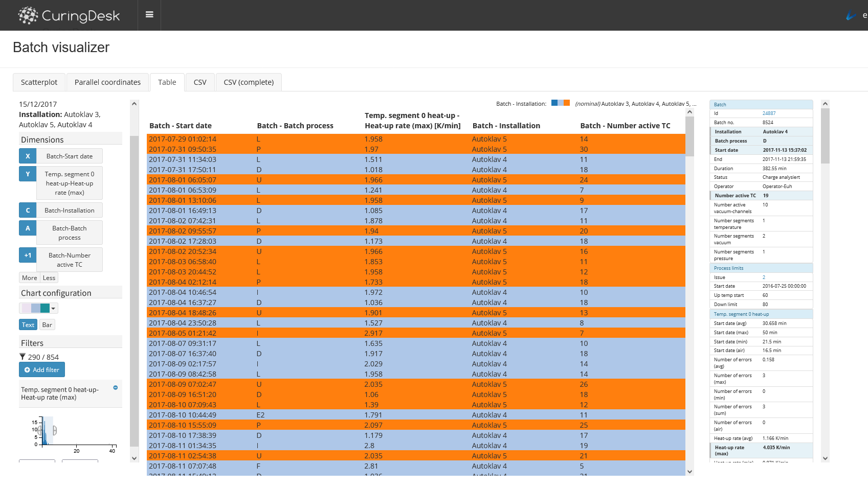
Task: Click the CuringDesk logo
Action: point(69,16)
